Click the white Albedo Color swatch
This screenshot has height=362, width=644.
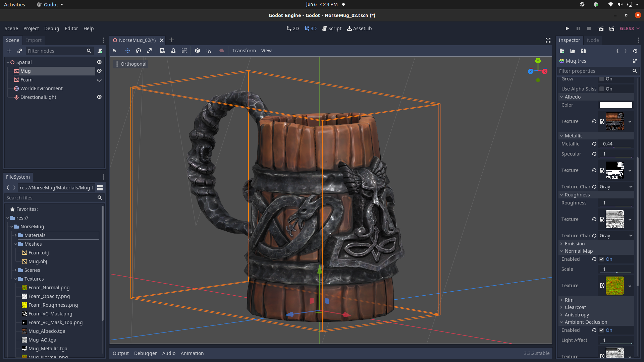point(616,105)
